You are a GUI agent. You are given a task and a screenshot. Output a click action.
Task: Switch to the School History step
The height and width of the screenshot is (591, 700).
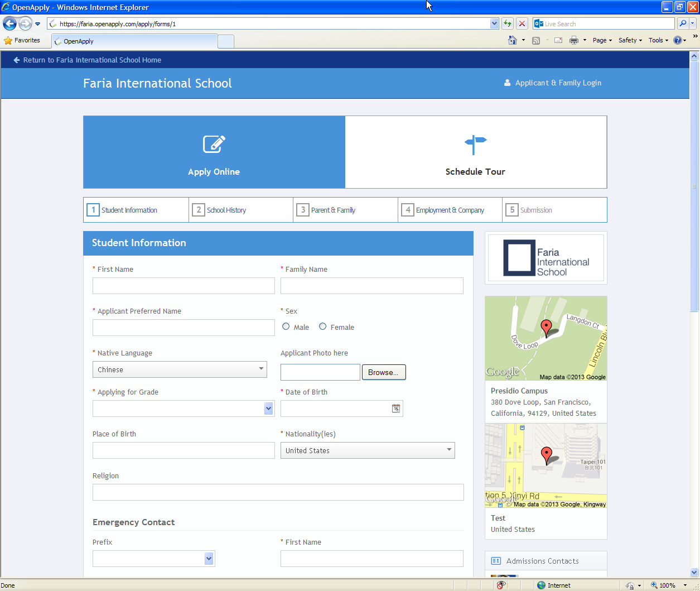click(x=241, y=210)
